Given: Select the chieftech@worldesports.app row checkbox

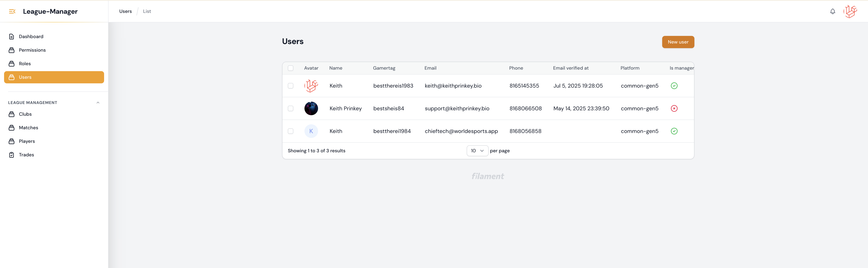Looking at the screenshot, I should 290,131.
